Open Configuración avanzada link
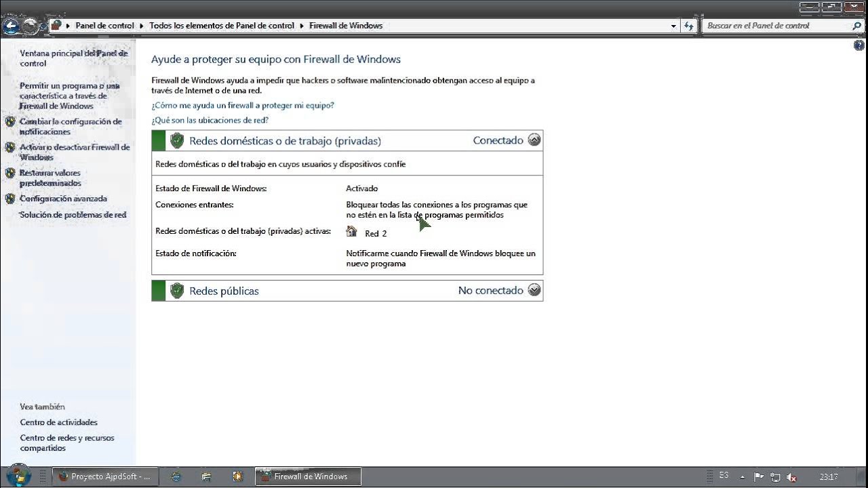 tap(63, 199)
